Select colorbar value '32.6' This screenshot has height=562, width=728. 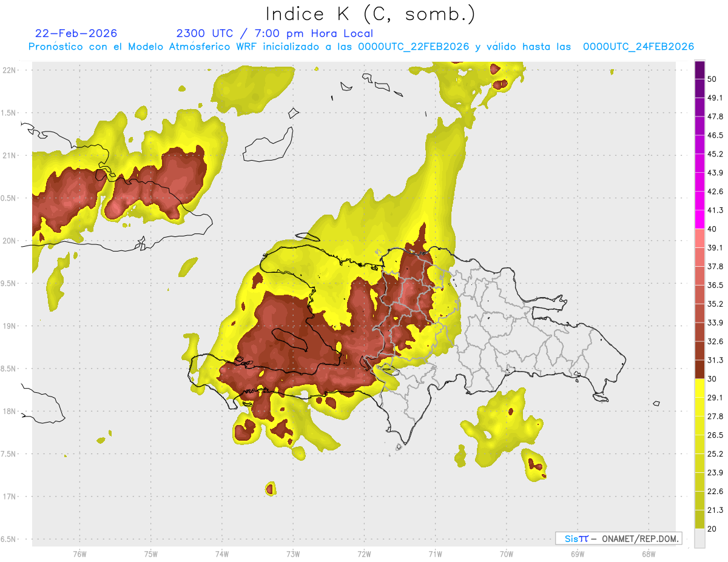[715, 341]
